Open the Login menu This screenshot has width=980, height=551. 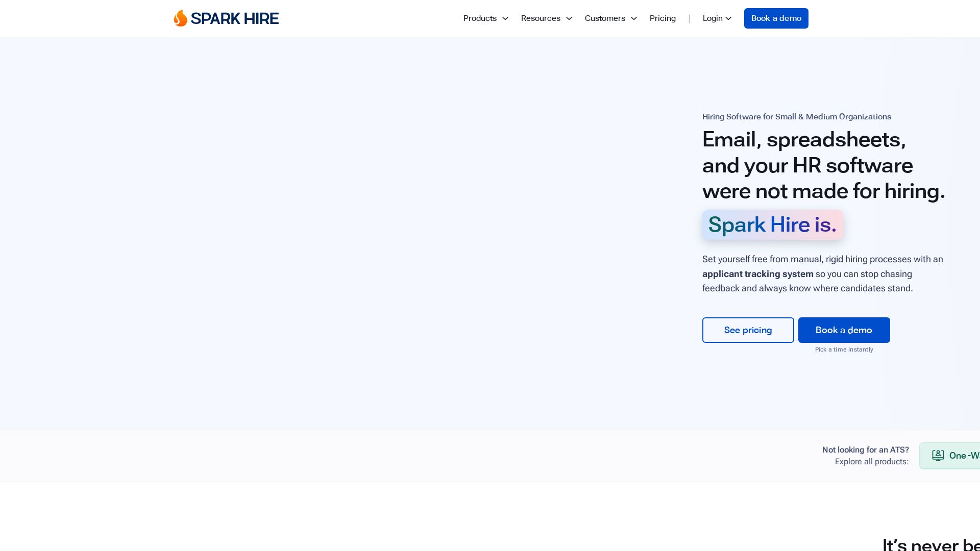click(x=713, y=18)
